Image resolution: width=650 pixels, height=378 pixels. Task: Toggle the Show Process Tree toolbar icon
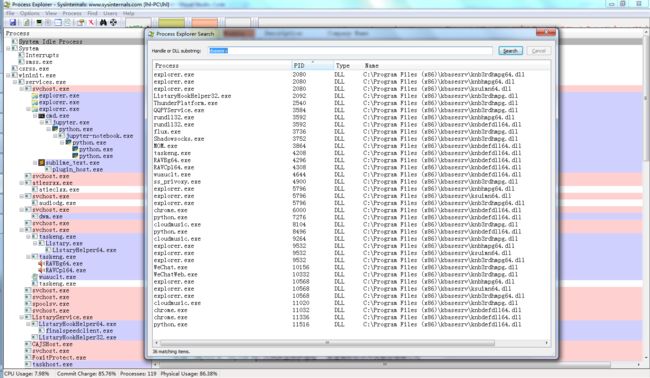coord(48,22)
